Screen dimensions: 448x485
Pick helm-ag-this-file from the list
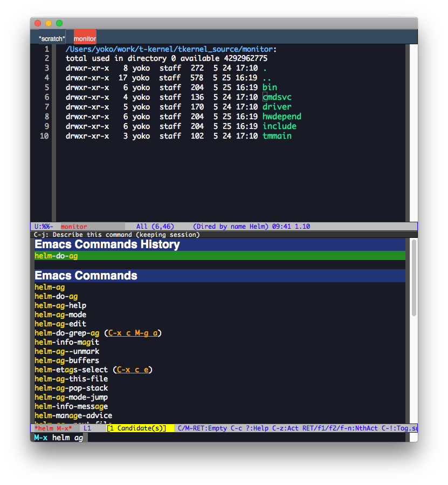pyautogui.click(x=71, y=379)
